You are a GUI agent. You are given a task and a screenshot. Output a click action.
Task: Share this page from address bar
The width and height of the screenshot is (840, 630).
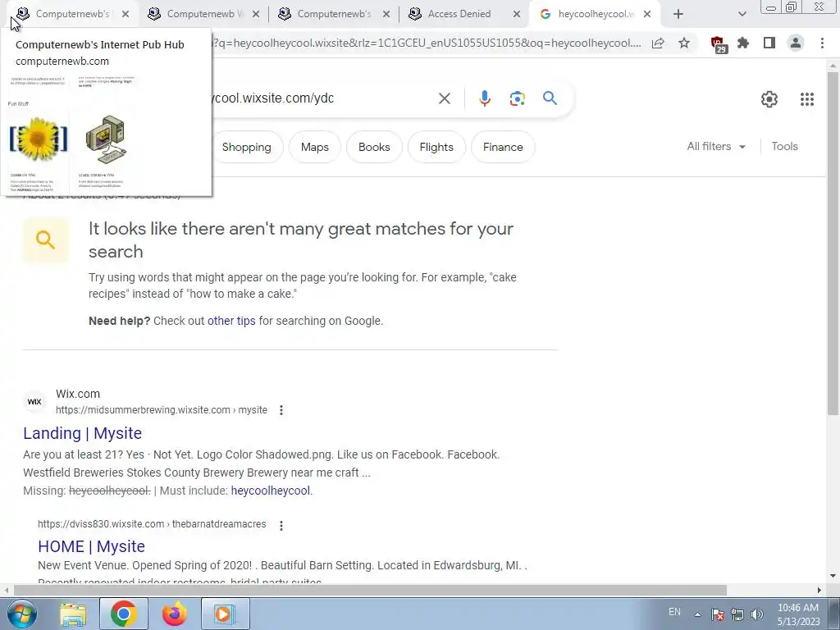(x=658, y=43)
